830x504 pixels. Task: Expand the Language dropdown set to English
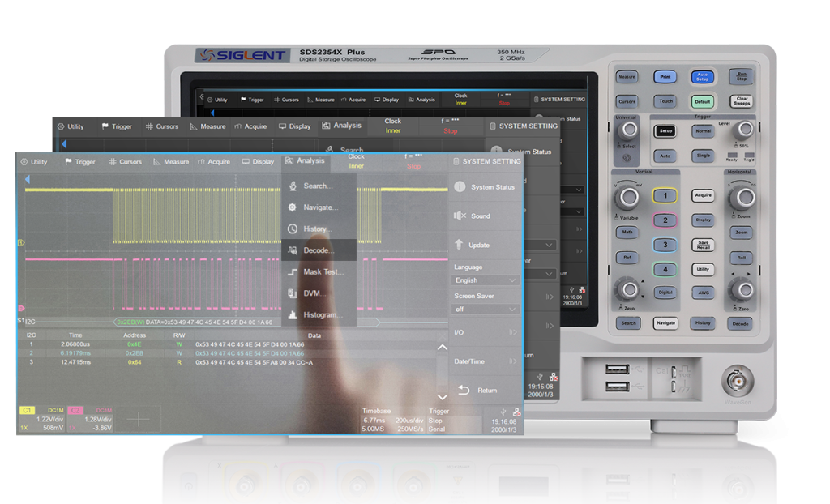pyautogui.click(x=486, y=280)
